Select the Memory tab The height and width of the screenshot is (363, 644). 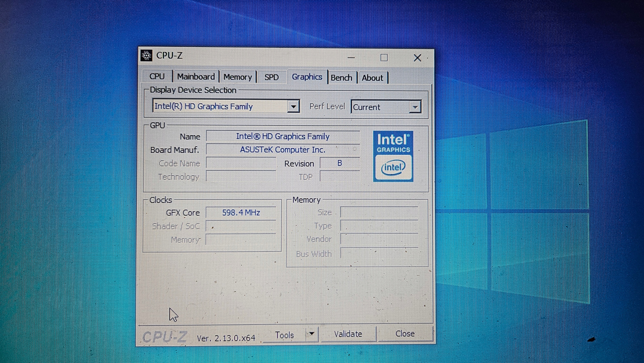click(238, 77)
